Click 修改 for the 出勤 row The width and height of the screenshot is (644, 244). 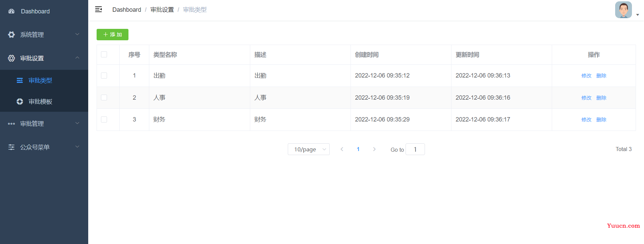tap(586, 76)
